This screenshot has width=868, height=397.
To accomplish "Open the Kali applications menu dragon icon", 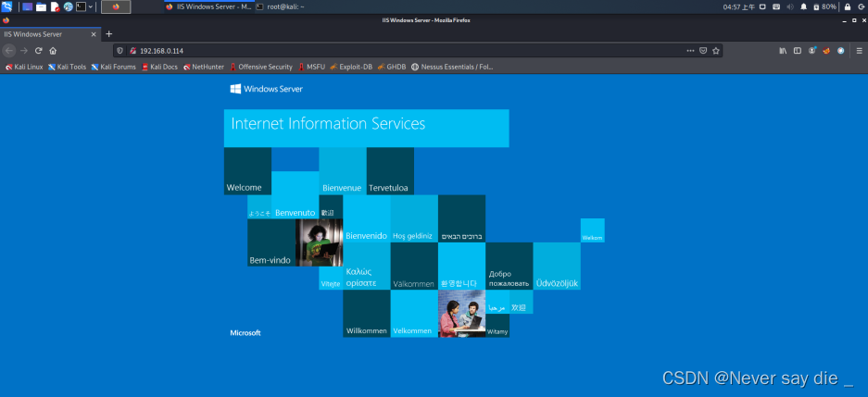I will pos(6,6).
